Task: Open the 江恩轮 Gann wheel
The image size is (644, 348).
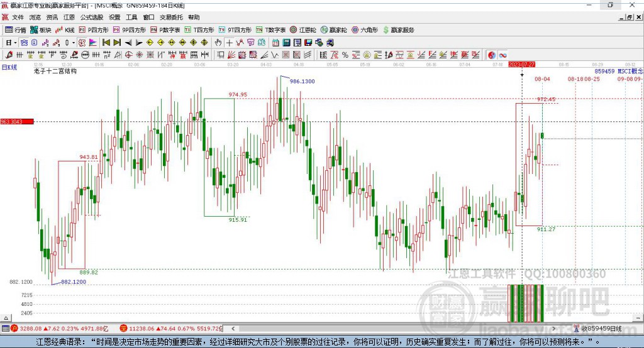Action: (303, 30)
